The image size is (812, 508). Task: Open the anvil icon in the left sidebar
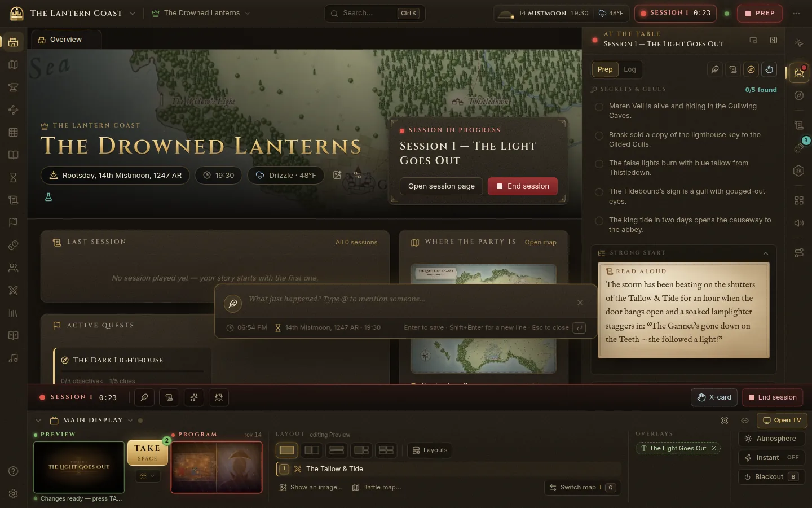pyautogui.click(x=14, y=87)
